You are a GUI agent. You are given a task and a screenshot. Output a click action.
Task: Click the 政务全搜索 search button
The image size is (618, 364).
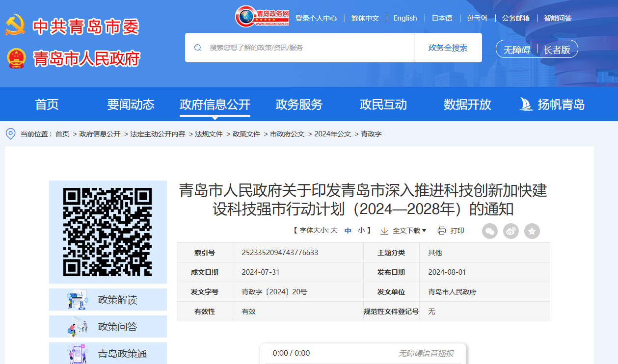tap(448, 47)
